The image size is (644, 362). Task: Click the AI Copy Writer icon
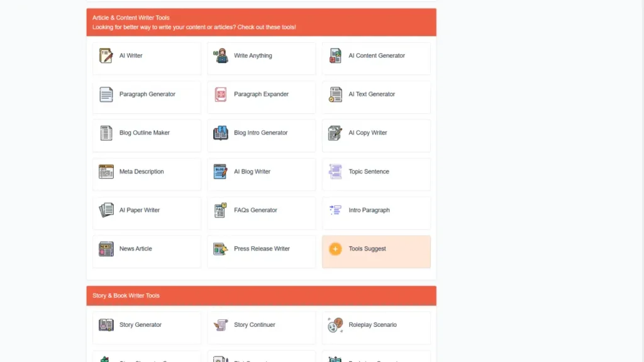coord(335,133)
